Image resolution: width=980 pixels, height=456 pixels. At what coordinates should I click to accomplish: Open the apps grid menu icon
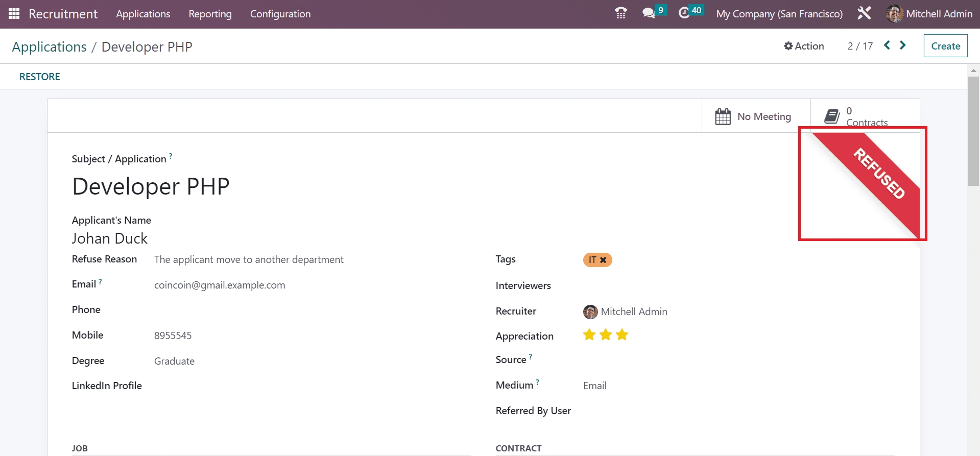point(14,14)
